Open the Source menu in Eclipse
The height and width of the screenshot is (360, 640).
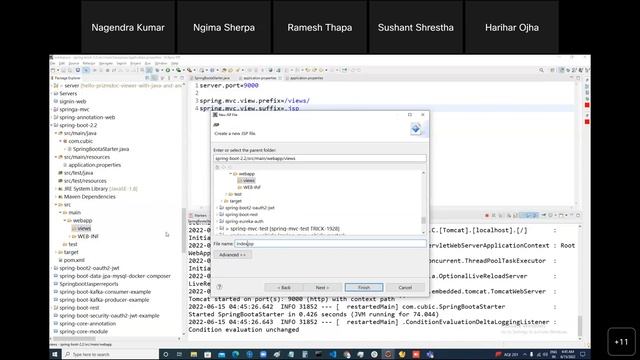pos(74,64)
